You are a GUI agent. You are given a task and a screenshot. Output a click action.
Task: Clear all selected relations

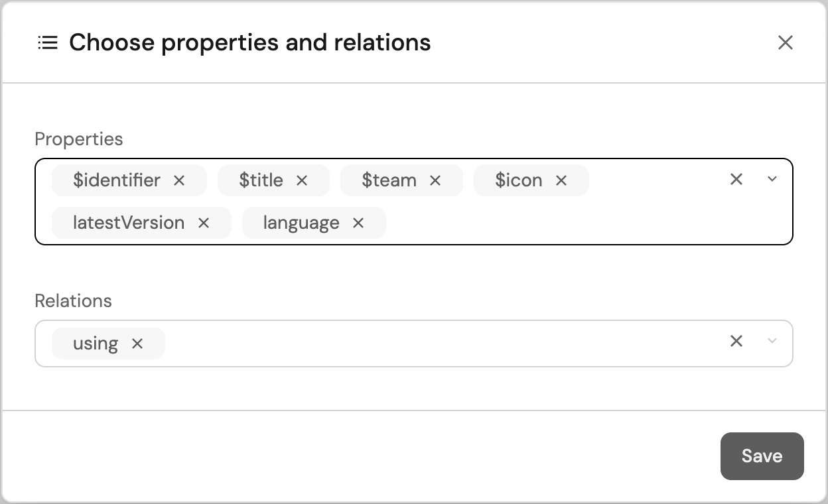[x=736, y=341]
